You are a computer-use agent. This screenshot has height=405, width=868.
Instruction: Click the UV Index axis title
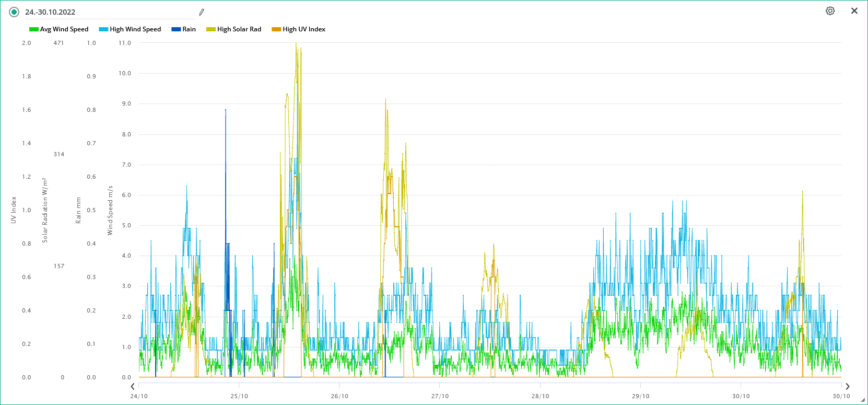[x=14, y=210]
